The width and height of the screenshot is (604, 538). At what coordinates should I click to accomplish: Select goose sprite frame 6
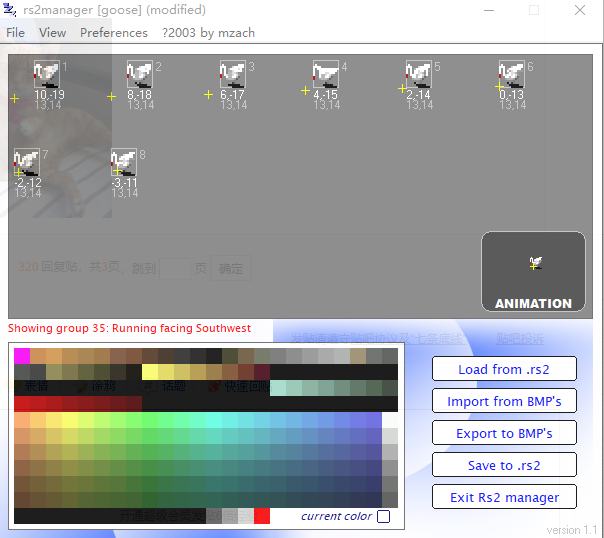click(x=512, y=74)
